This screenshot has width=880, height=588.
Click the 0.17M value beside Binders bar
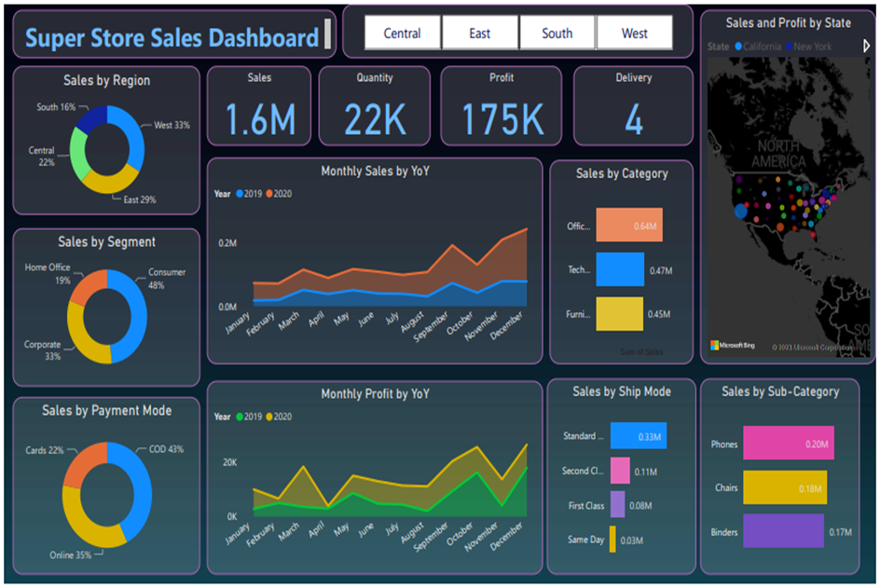click(840, 532)
